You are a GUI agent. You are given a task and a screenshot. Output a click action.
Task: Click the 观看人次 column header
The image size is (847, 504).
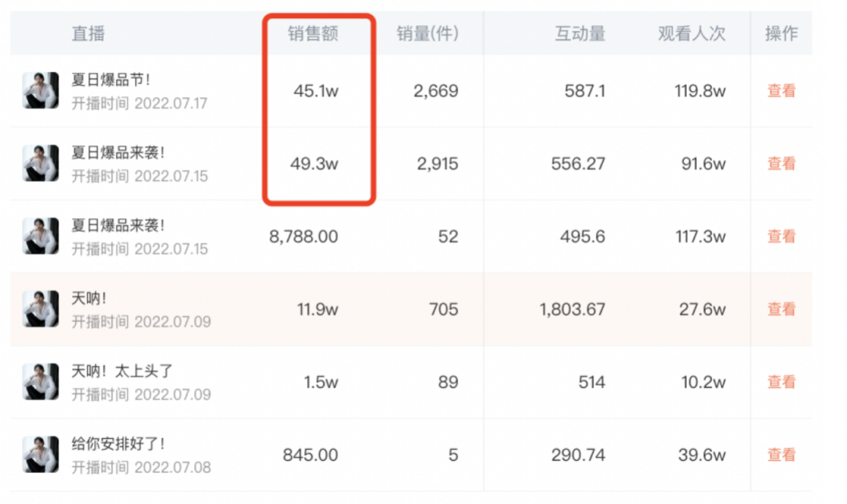coord(692,34)
